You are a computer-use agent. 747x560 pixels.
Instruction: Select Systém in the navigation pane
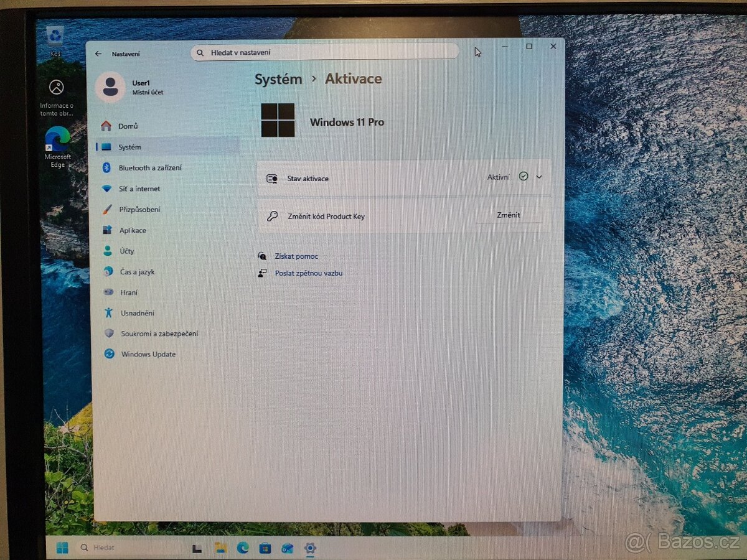(129, 147)
